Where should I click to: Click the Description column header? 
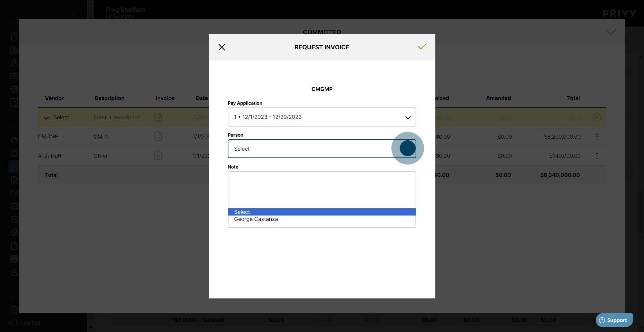pos(109,98)
